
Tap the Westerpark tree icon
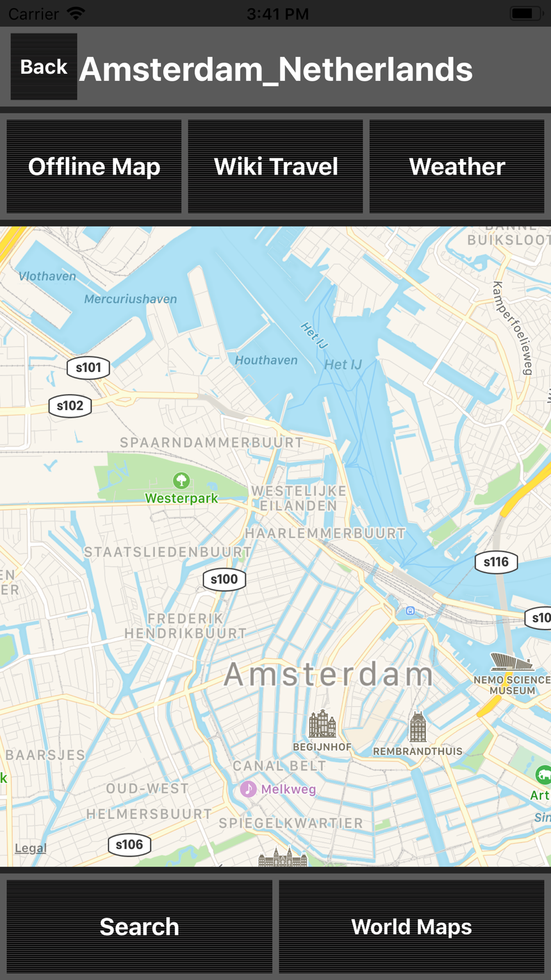coord(181,480)
